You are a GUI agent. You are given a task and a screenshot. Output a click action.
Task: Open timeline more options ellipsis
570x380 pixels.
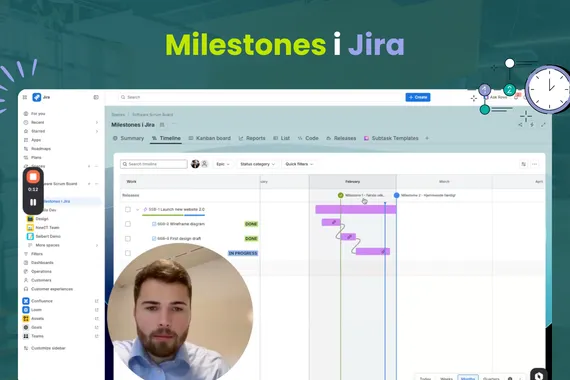tap(534, 164)
